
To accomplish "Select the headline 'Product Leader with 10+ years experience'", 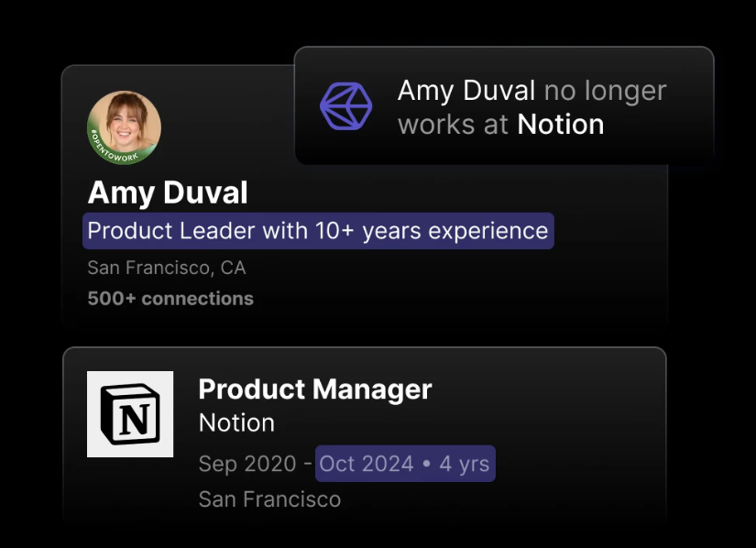I will pyautogui.click(x=318, y=231).
